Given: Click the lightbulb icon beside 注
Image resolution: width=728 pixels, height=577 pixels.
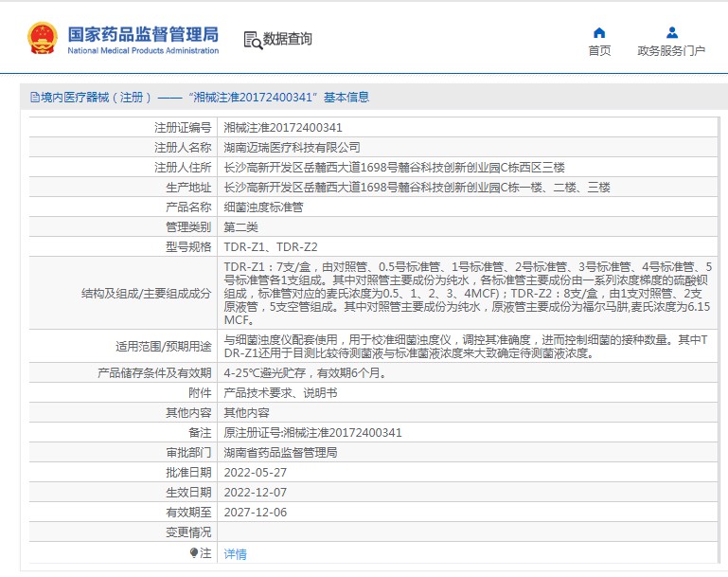Looking at the screenshot, I should [x=194, y=552].
